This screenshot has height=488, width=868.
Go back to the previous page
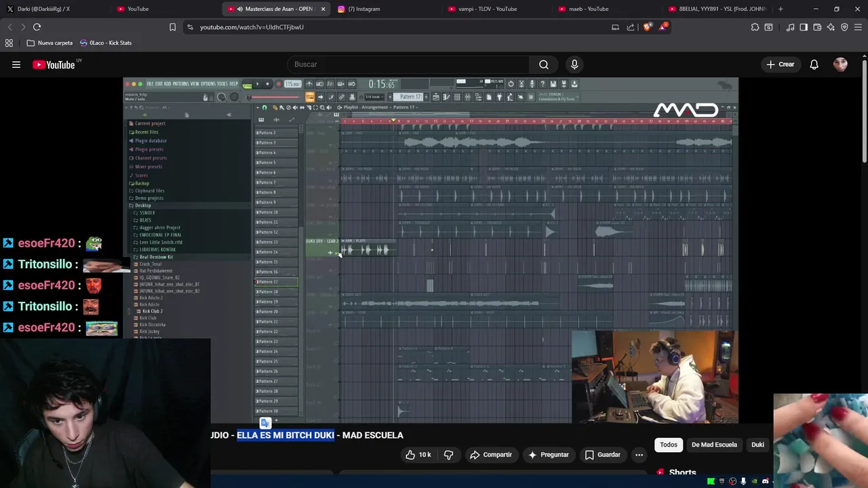tap(9, 27)
